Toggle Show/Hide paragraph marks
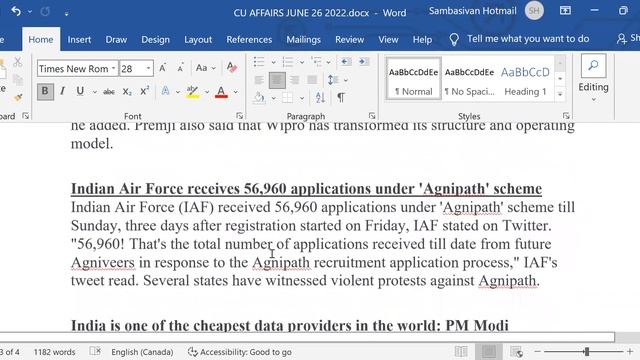Screen dimensions: 640x360 pyautogui.click(x=341, y=98)
